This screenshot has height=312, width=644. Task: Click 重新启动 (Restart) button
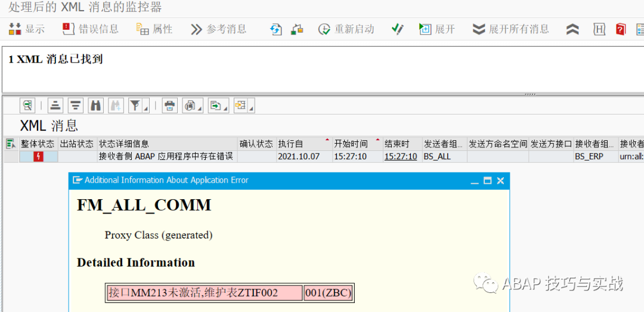[x=346, y=29]
